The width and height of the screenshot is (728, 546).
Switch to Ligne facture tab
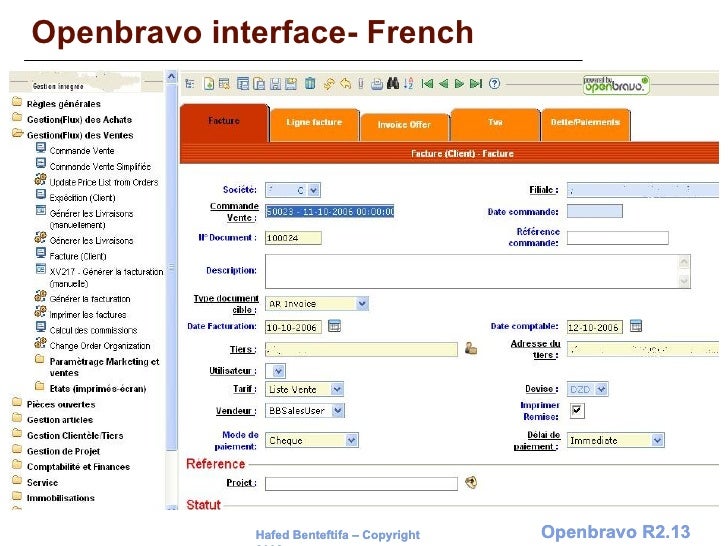click(x=314, y=123)
